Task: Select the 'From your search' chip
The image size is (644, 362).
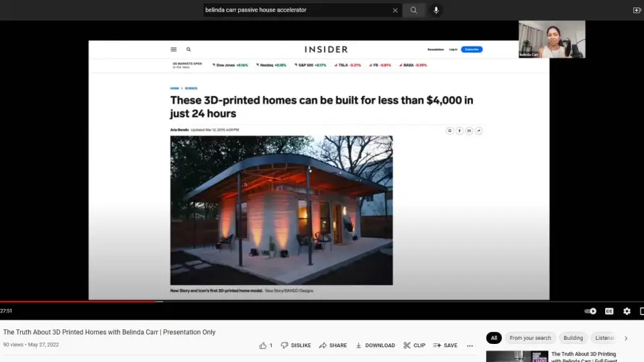Action: coord(530,338)
